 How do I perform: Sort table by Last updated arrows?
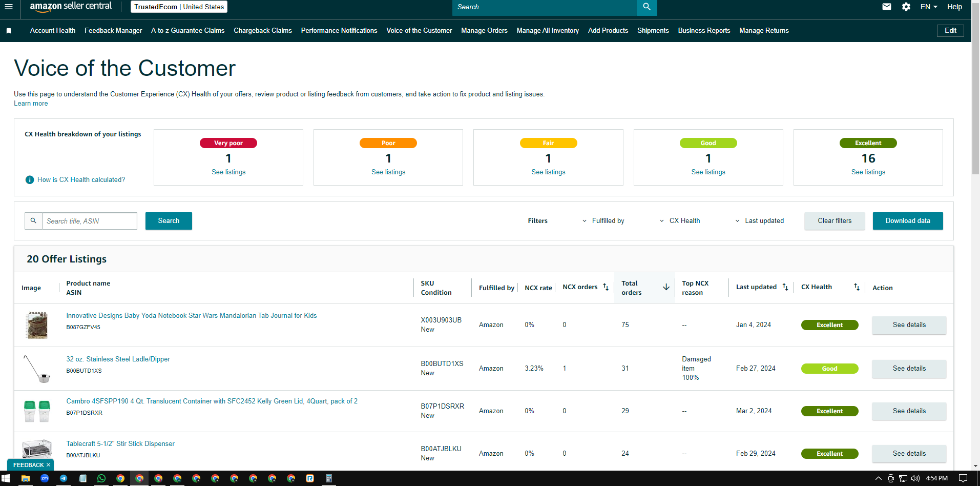(x=785, y=287)
